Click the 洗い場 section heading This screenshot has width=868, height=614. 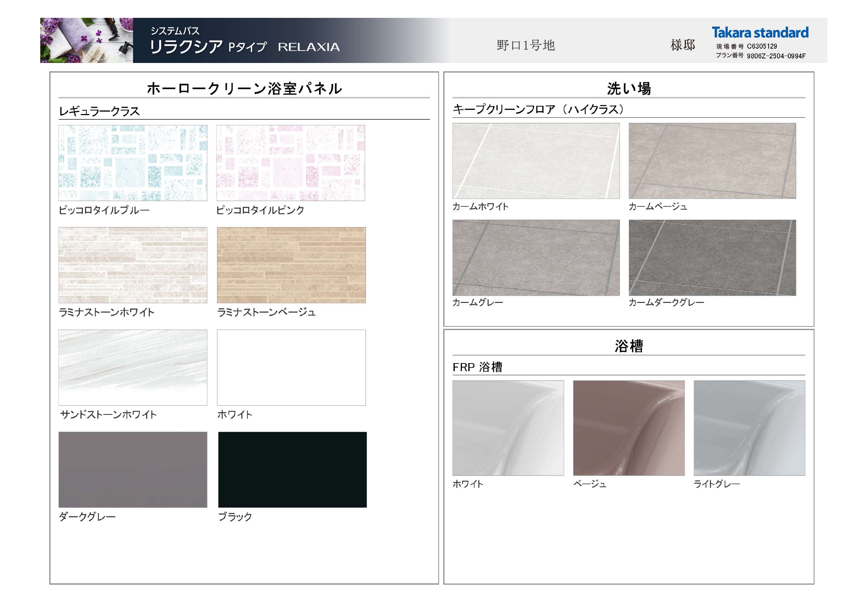coord(628,89)
